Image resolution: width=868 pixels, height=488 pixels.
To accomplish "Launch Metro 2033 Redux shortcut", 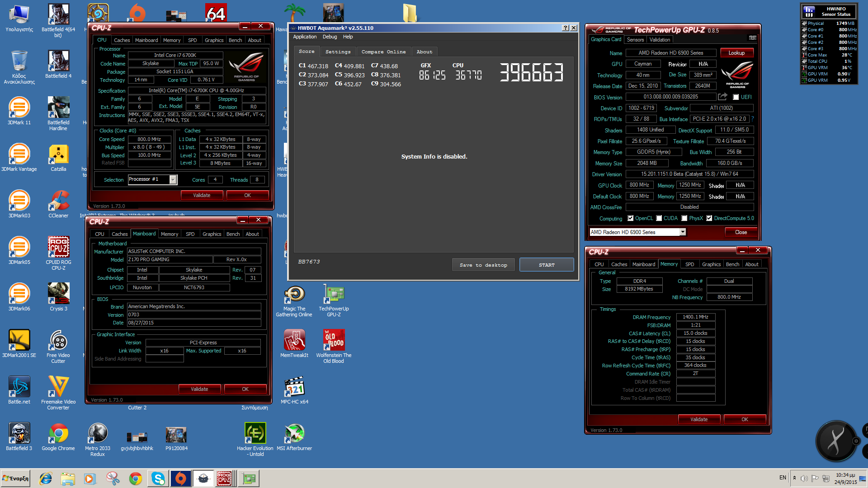I will [x=98, y=439].
